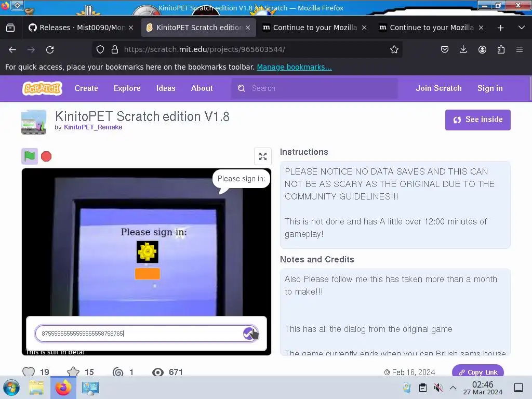Go back with browser back arrow

click(12, 50)
